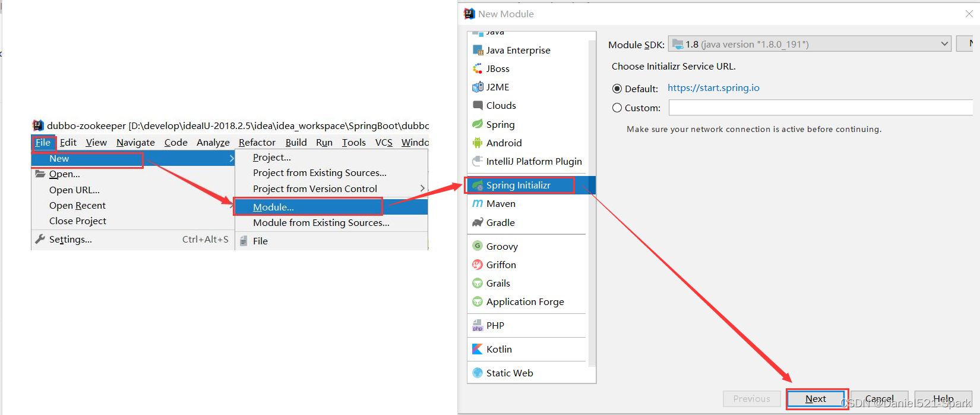Click the Java Enterprise module icon
Image resolution: width=980 pixels, height=415 pixels.
[478, 50]
